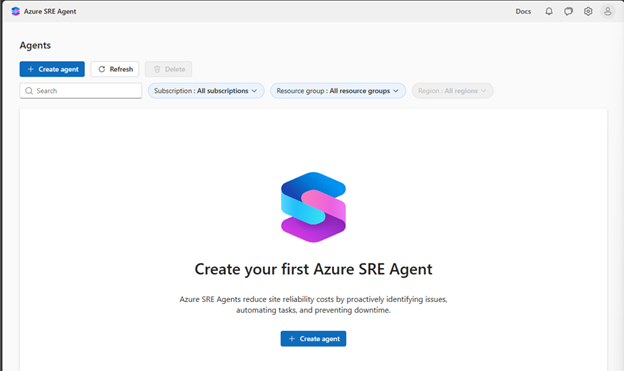The image size is (632, 371).
Task: Open the settings gear icon
Action: point(588,11)
